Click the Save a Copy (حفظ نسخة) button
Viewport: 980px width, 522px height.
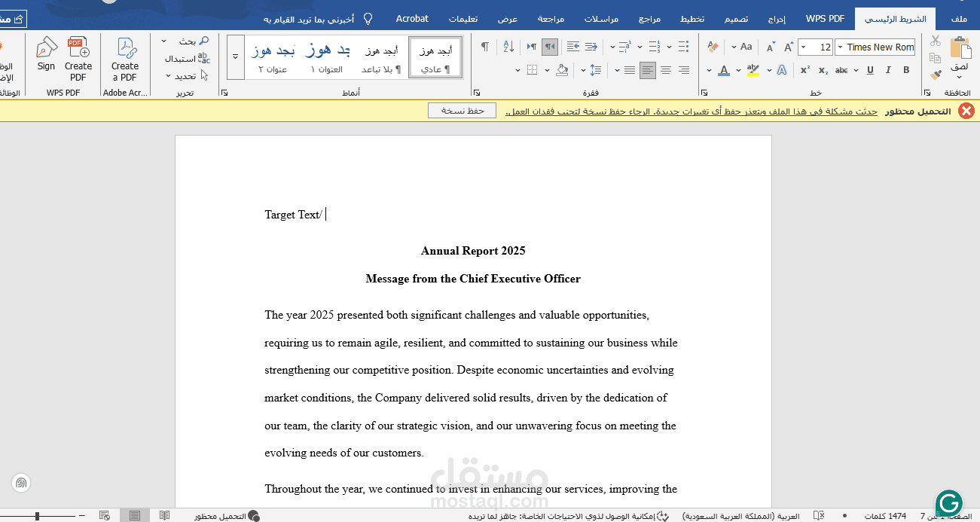coord(462,111)
